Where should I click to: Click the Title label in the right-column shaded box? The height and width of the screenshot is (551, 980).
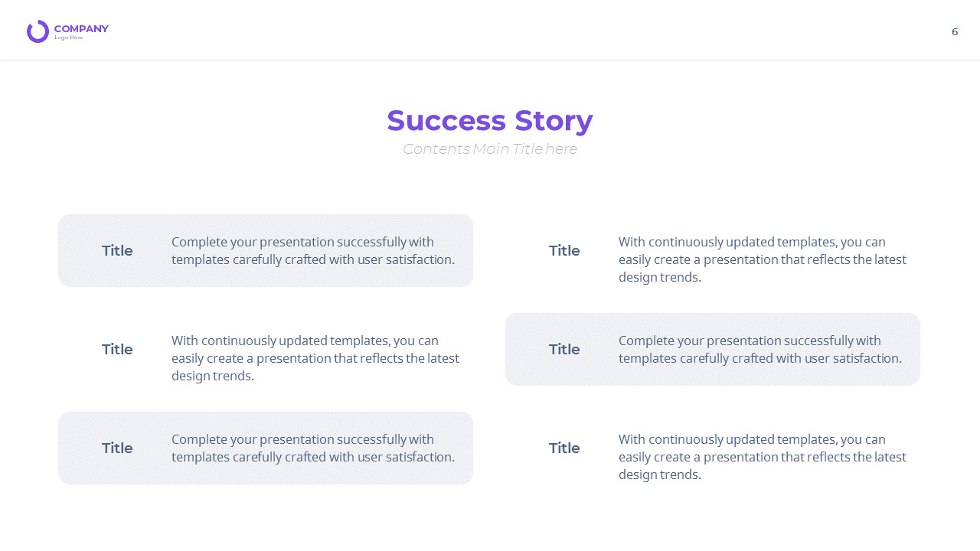[564, 349]
